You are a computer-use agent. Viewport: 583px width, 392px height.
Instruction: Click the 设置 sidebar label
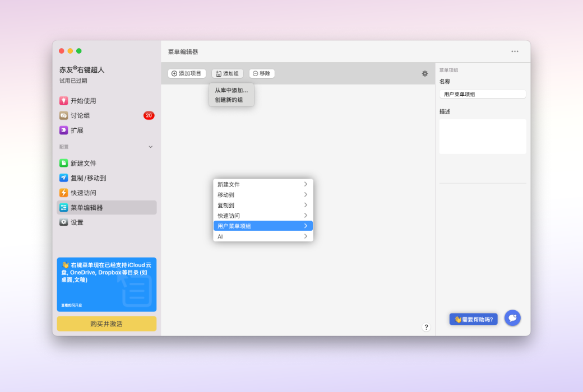(x=77, y=222)
